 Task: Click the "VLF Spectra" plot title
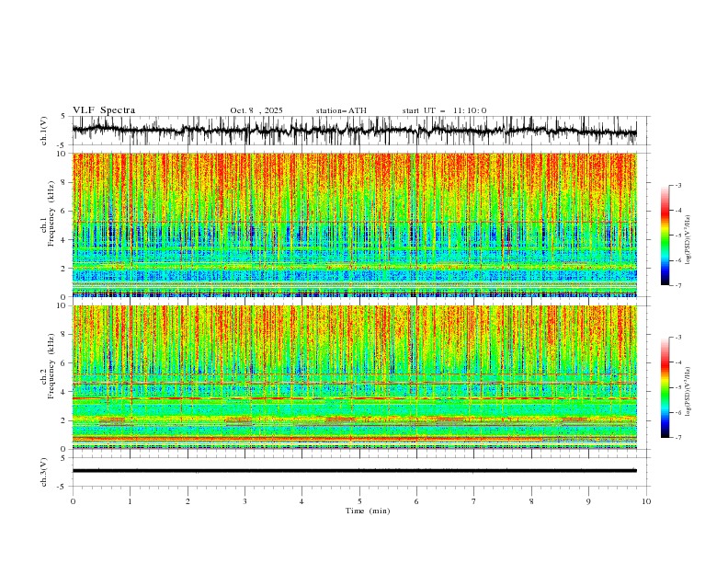104,110
